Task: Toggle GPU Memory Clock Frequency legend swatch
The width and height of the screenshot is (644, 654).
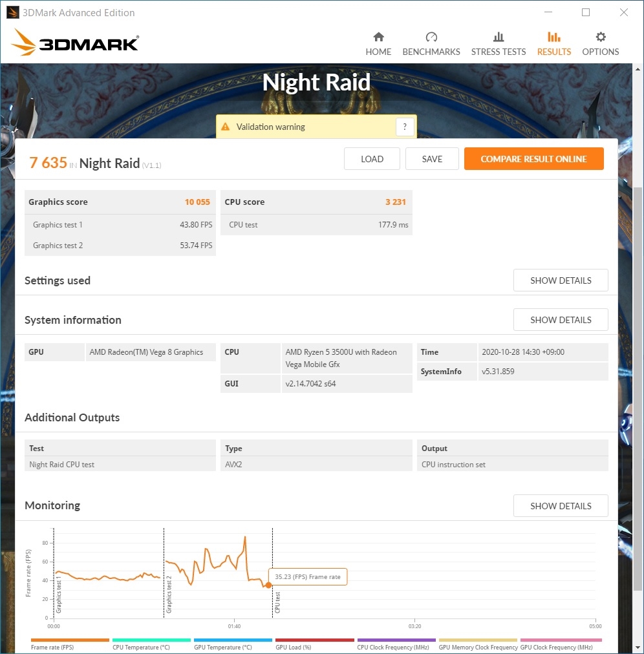Action: coord(478,640)
